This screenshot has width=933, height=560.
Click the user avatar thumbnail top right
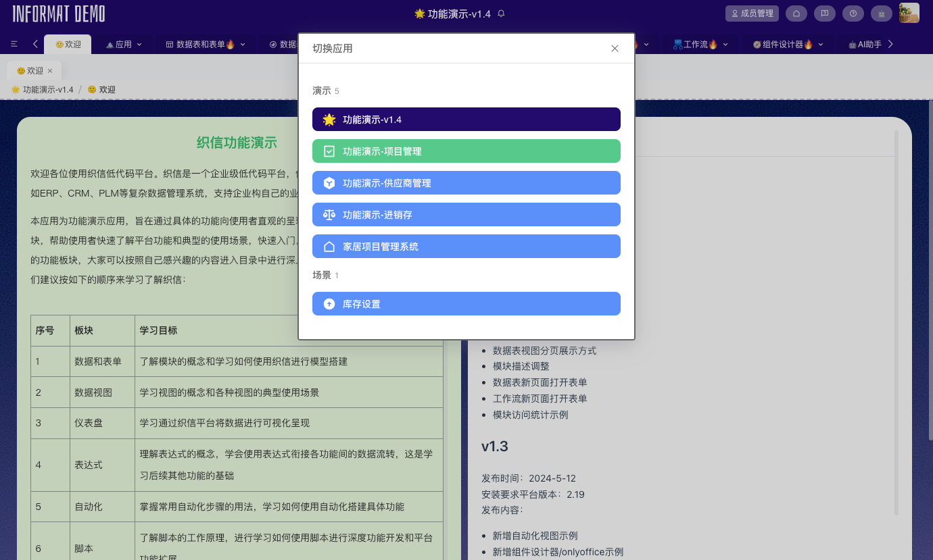[909, 13]
